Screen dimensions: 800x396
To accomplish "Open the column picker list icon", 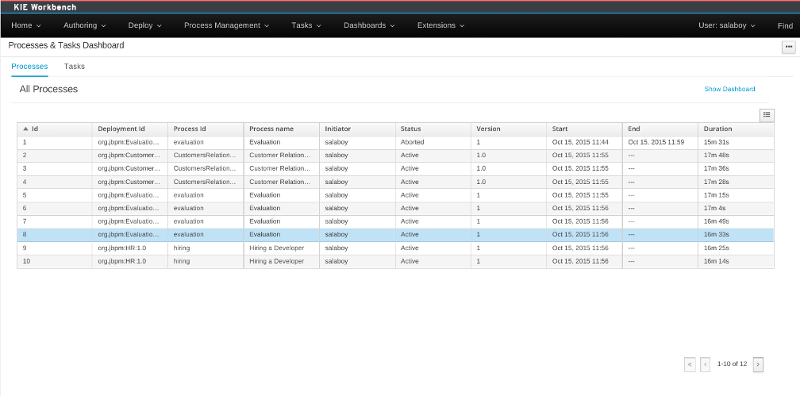I will (766, 115).
